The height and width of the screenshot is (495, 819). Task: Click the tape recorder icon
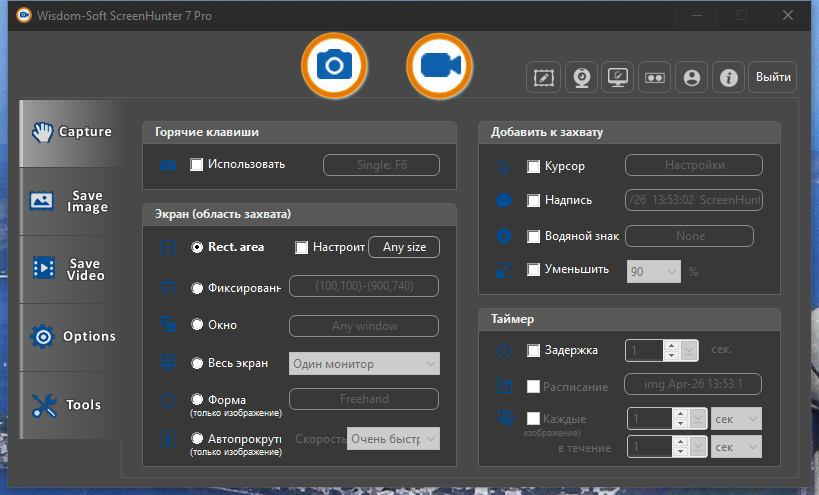pos(656,77)
